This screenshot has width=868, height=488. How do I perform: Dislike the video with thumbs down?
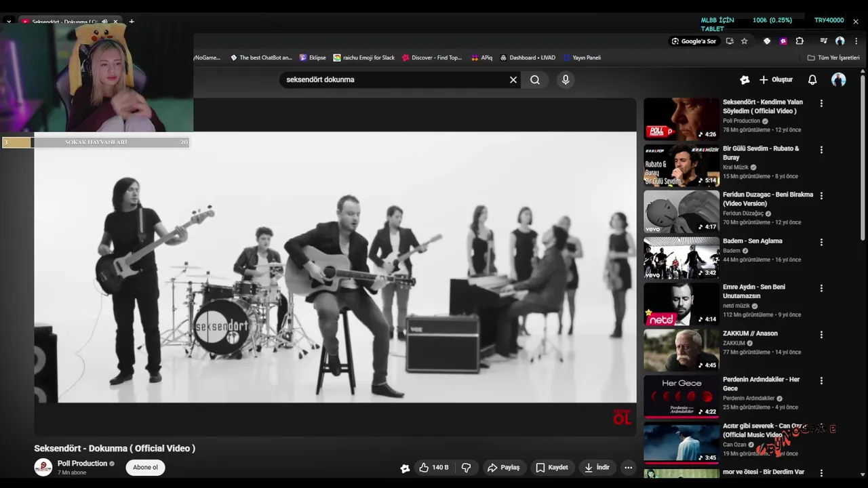[466, 468]
